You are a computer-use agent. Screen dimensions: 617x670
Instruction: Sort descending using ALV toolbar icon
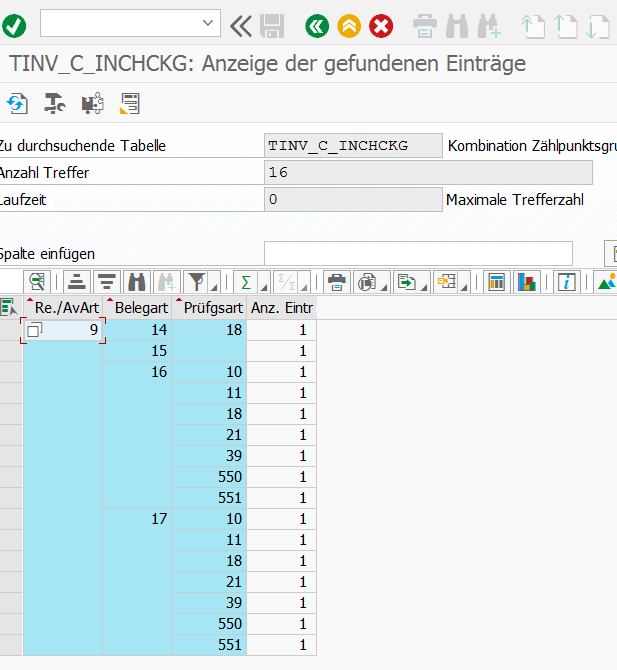tap(106, 282)
